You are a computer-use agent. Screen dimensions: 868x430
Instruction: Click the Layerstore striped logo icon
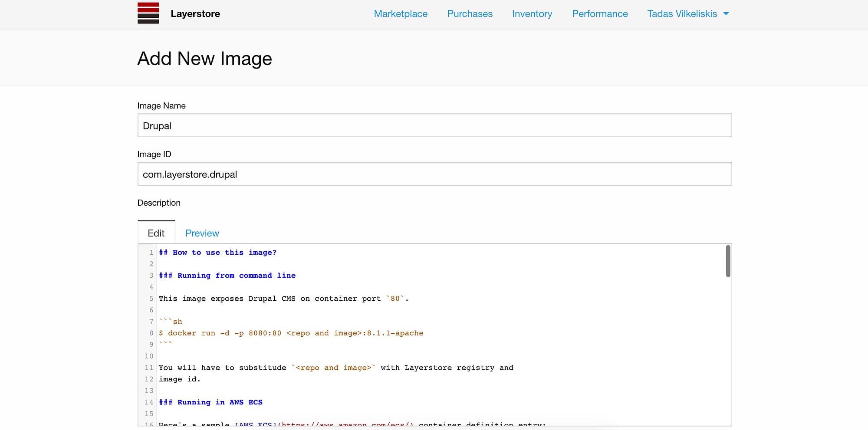pos(148,13)
